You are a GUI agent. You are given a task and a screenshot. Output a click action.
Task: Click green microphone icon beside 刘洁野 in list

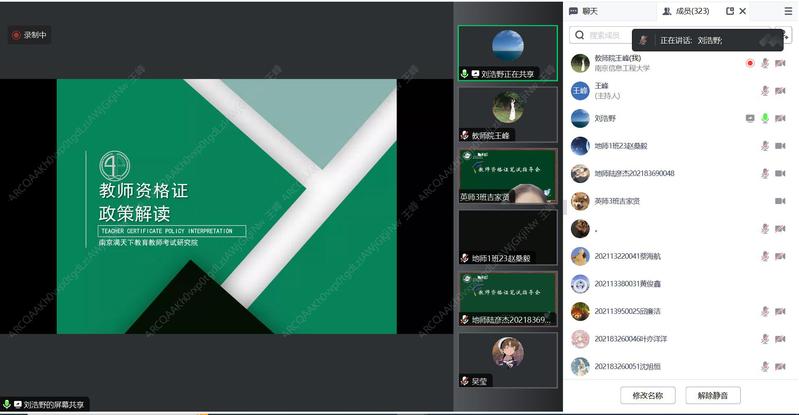click(765, 118)
